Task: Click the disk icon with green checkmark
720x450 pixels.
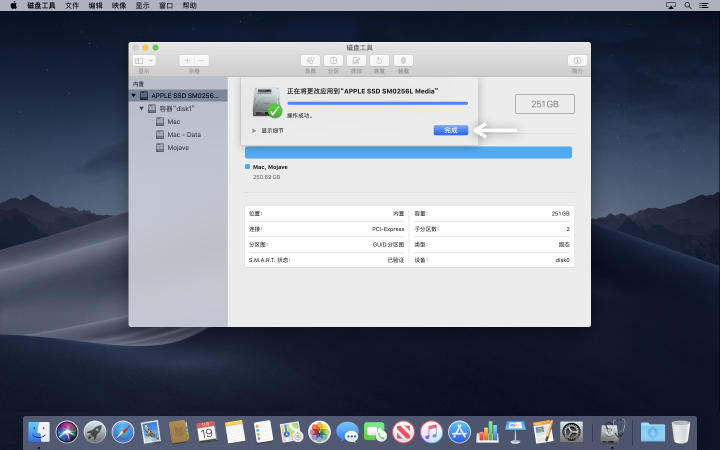Action: (x=267, y=103)
